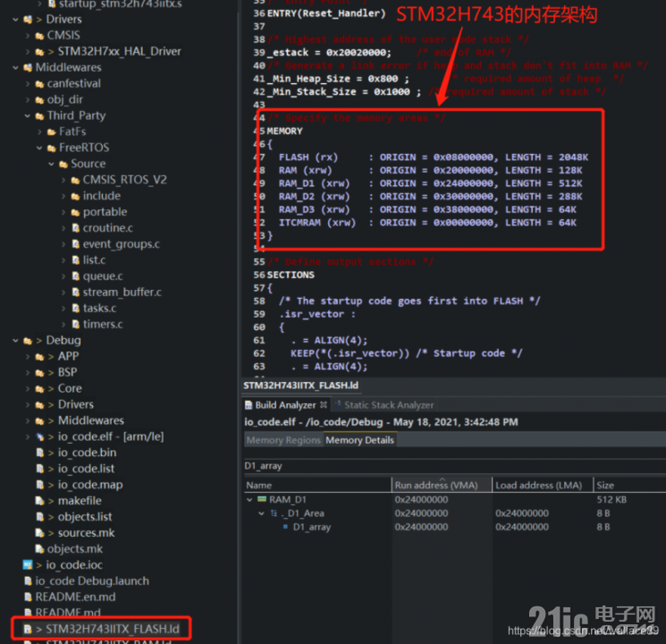The height and width of the screenshot is (644, 666).
Task: Select the objects.list file
Action: point(85,517)
